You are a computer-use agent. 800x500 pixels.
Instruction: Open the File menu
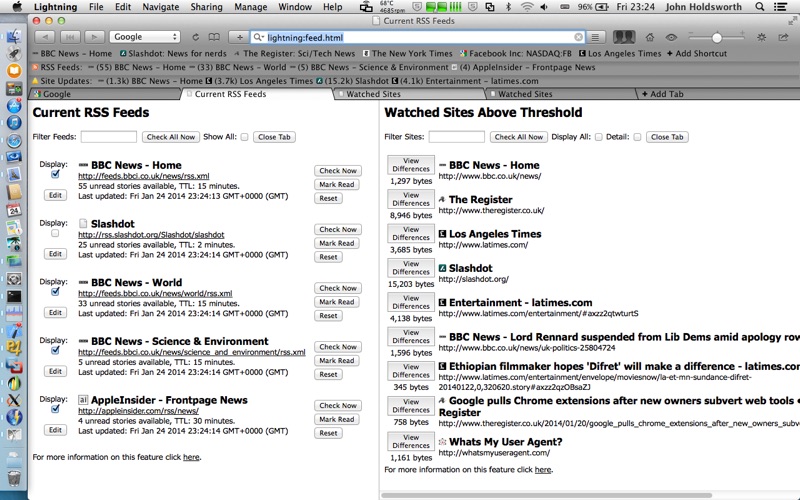pos(96,7)
